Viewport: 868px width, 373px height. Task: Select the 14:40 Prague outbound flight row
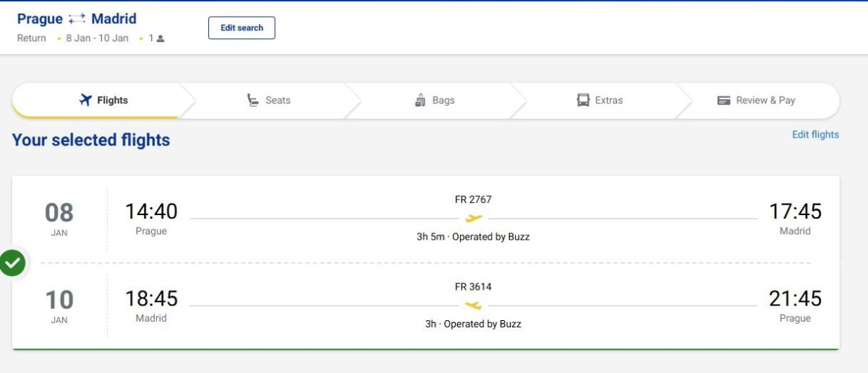(x=425, y=218)
